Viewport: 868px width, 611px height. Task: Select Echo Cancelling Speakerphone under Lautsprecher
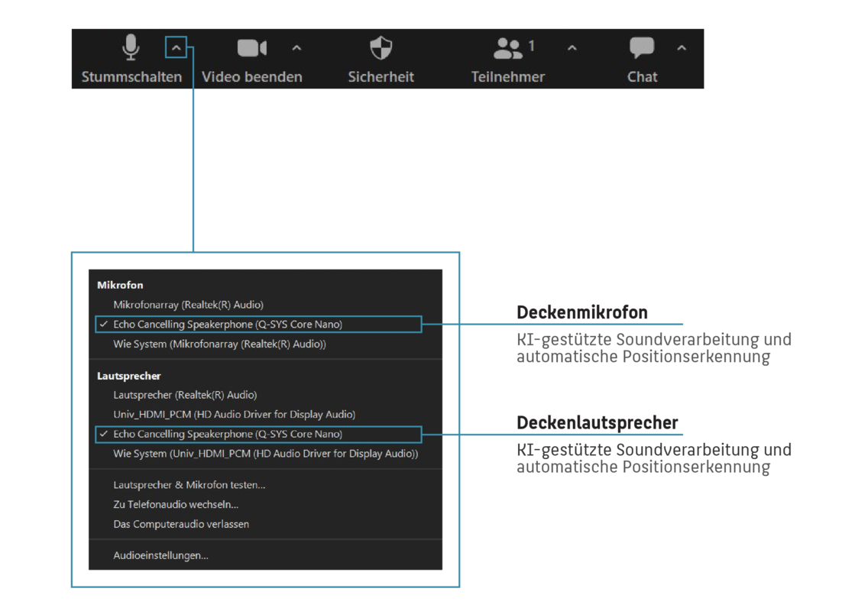228,435
